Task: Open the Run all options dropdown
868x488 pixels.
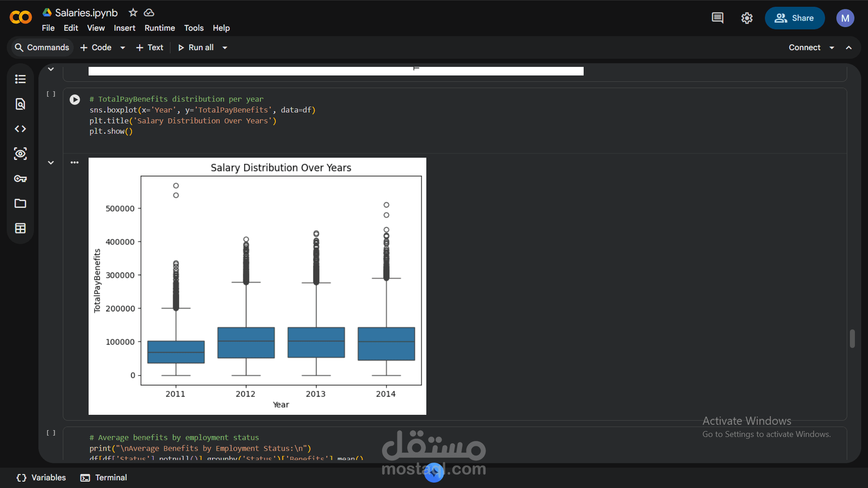Action: click(225, 47)
